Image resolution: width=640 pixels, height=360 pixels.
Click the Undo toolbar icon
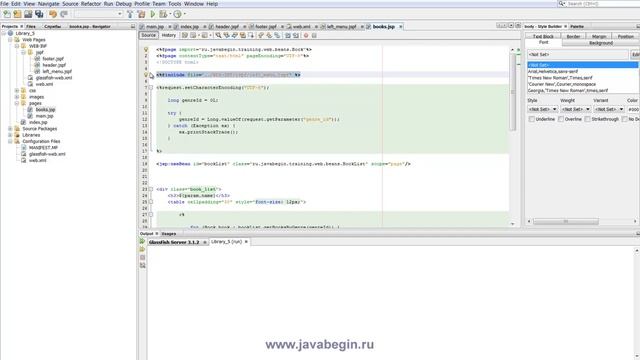[x=53, y=14]
